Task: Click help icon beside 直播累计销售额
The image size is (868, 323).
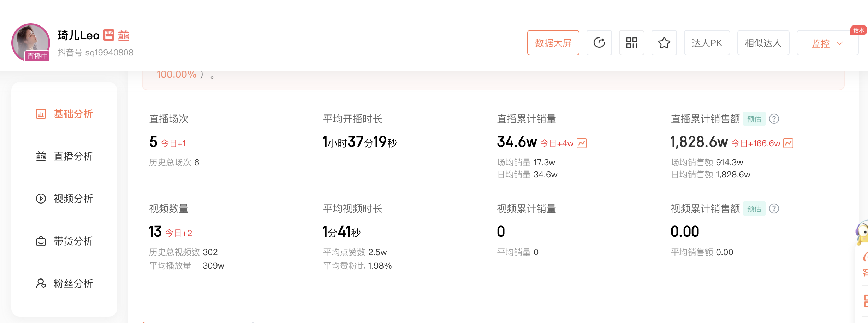Action: point(774,119)
